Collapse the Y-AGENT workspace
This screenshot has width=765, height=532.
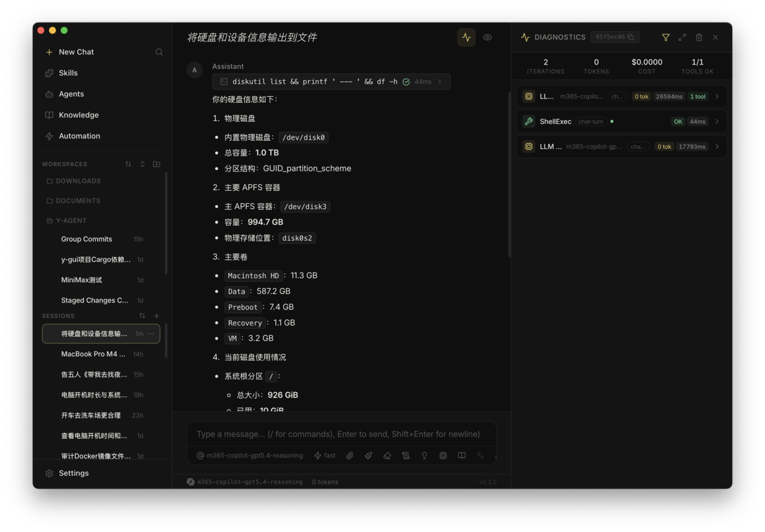[66, 221]
